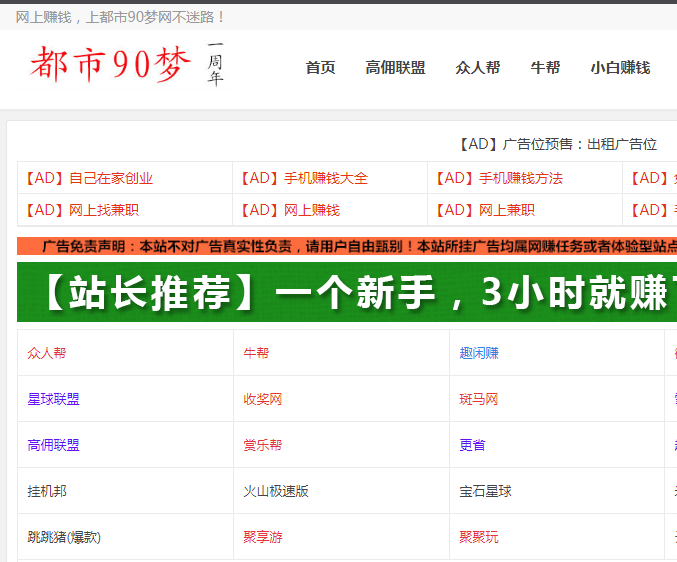Click the 跳跳猪(爆款) link
677x562 pixels.
click(64, 537)
